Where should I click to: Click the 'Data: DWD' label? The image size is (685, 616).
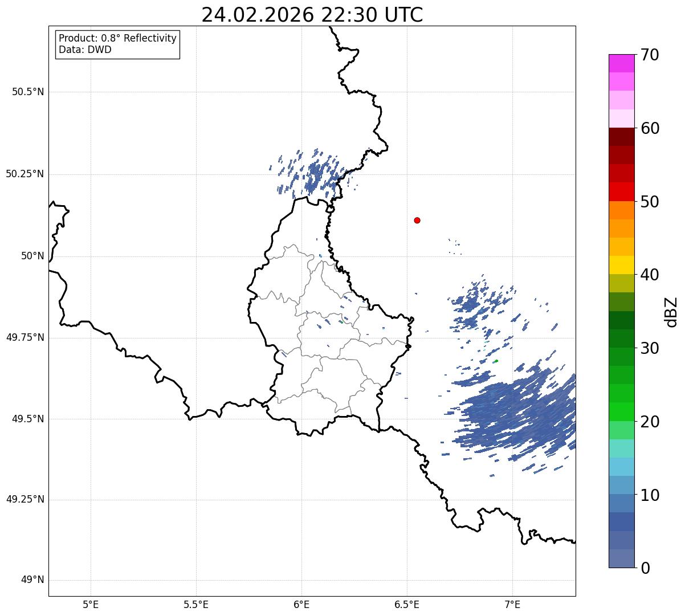click(85, 50)
